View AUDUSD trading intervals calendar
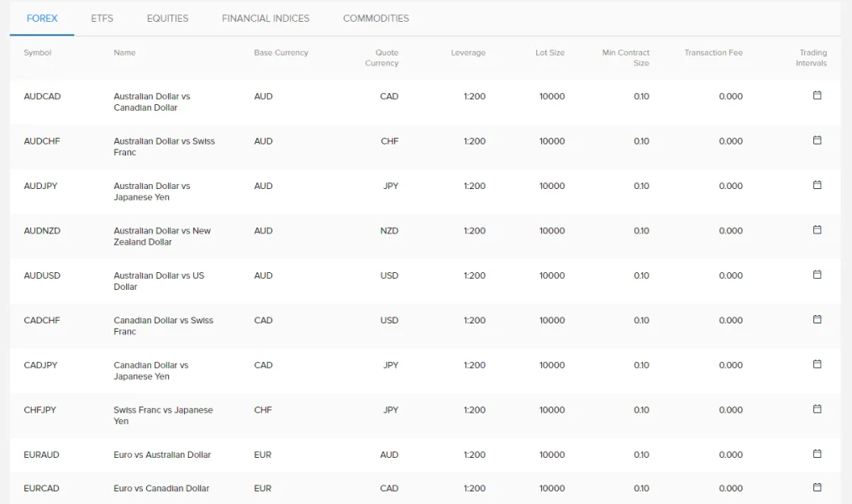Image resolution: width=852 pixels, height=504 pixels. (x=817, y=275)
